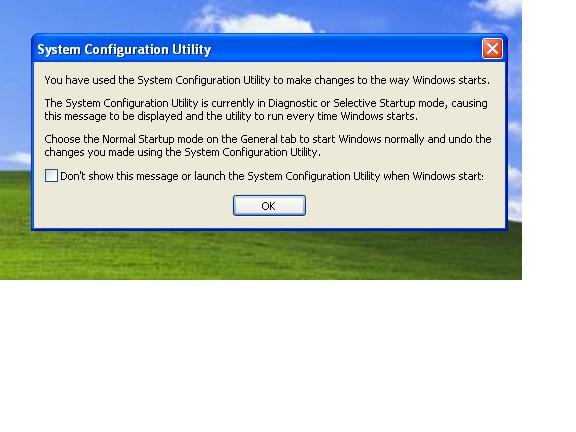The width and height of the screenshot is (576, 432).
Task: Tick the "Don't show this message" checkbox
Action: [51, 176]
